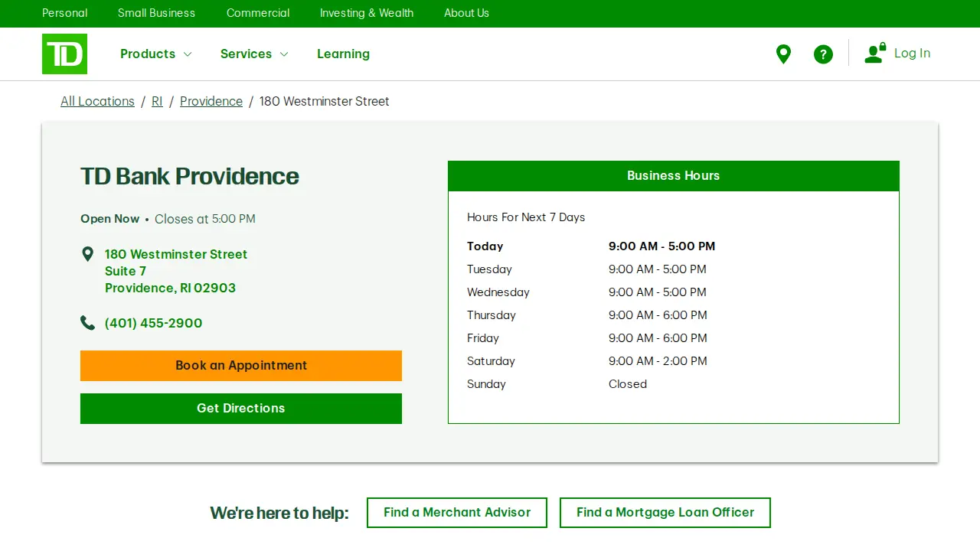This screenshot has width=980, height=551.
Task: Click the address map pin icon
Action: tap(87, 254)
